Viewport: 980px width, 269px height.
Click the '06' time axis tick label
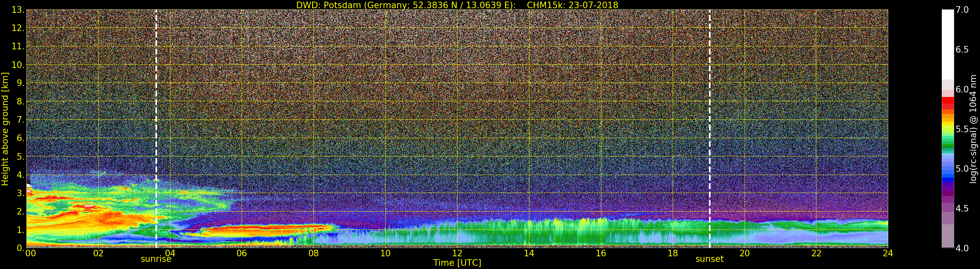pyautogui.click(x=242, y=253)
